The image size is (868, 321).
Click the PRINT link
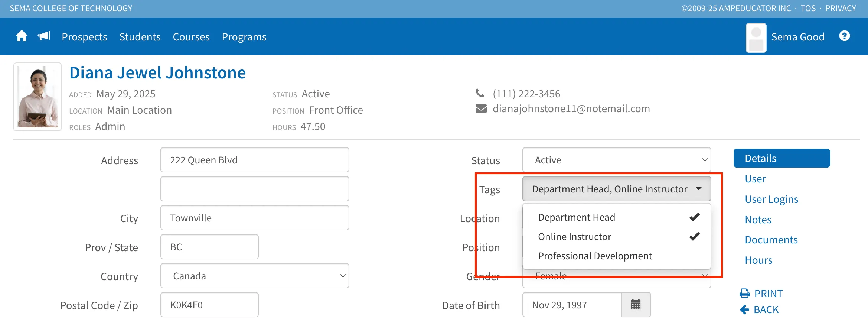click(761, 294)
